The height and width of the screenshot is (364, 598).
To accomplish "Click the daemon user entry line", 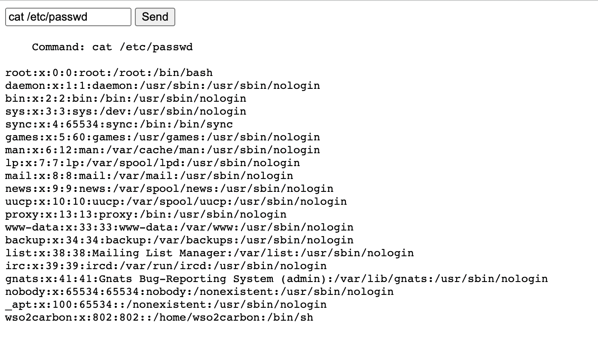I will [163, 85].
